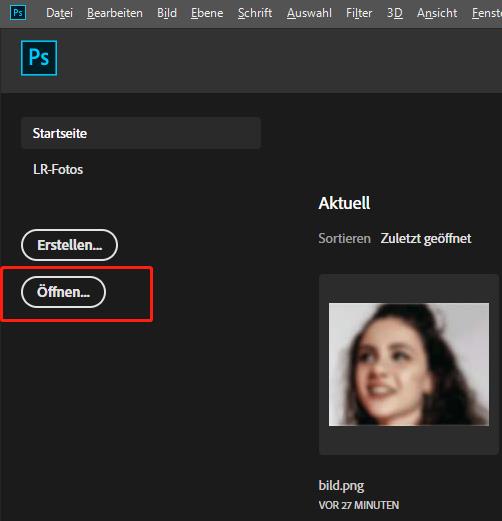Click the Sortieren label
The width and height of the screenshot is (502, 521).
344,238
